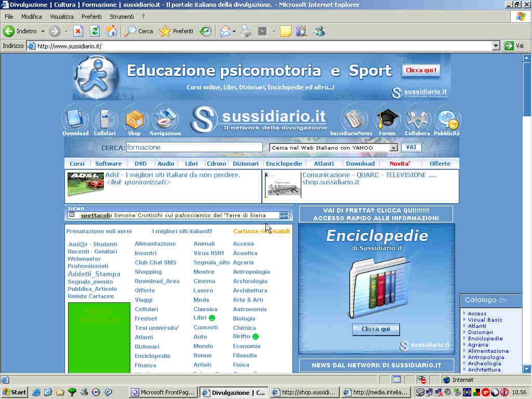The image size is (532, 399).
Task: Click the VAI search button
Action: click(x=411, y=147)
